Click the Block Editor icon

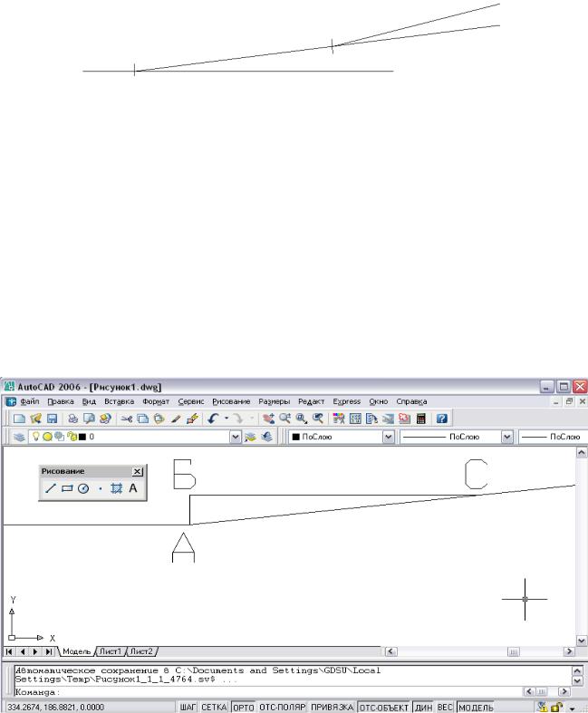(192, 419)
